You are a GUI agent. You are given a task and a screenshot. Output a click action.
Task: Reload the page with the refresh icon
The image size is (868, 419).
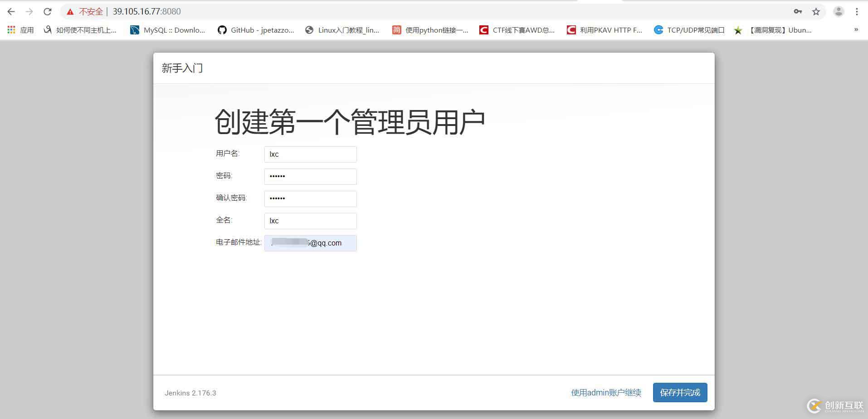(x=47, y=12)
